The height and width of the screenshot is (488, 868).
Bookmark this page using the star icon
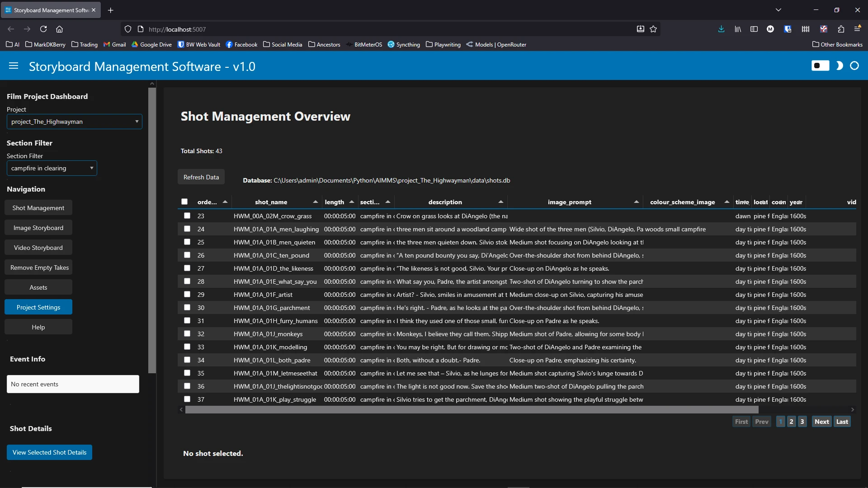[x=654, y=29]
